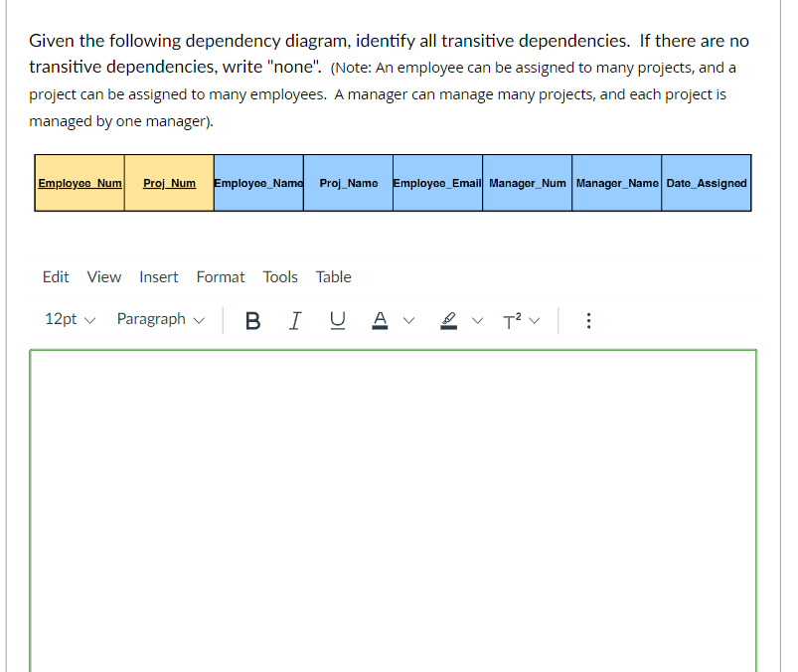Open the 12pt font size dropdown

[x=70, y=320]
